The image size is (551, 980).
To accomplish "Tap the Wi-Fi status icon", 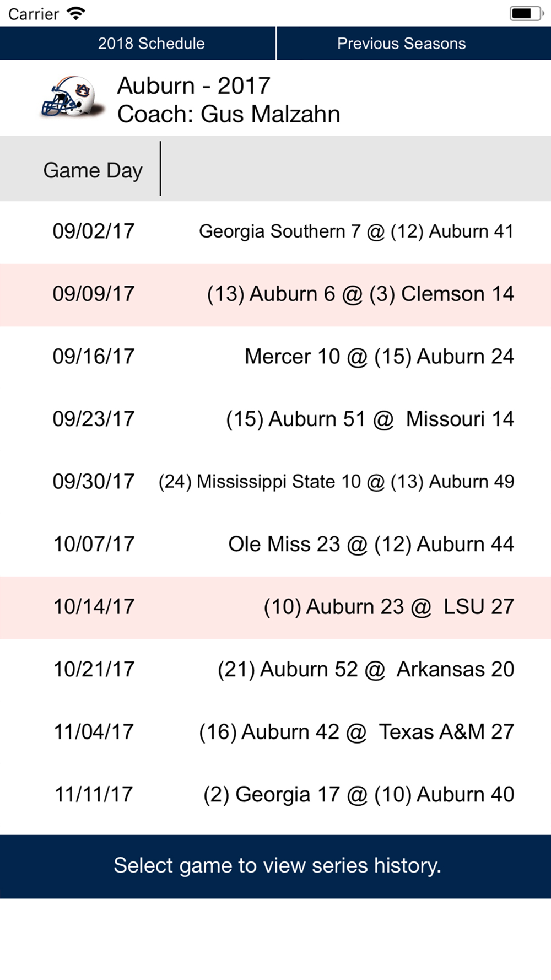I will (76, 13).
